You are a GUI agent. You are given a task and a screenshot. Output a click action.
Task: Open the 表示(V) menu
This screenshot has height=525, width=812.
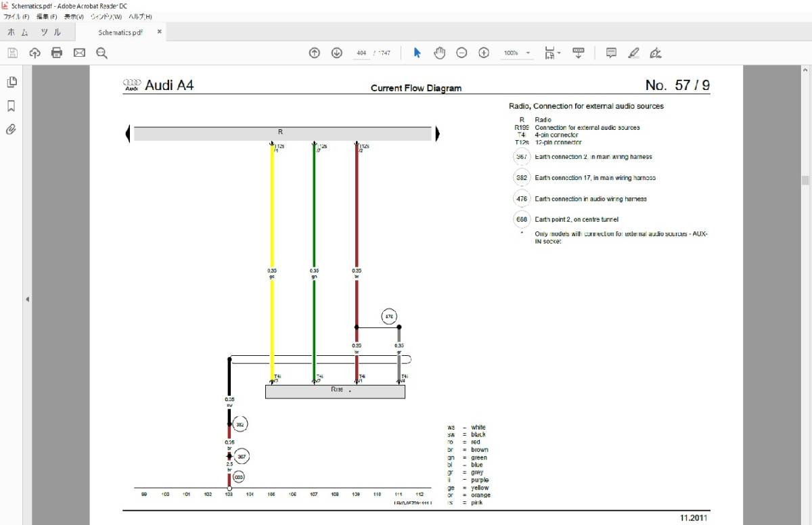[x=74, y=16]
